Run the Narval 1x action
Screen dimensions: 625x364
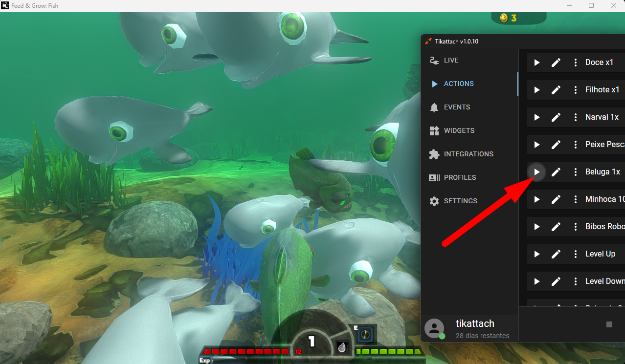(537, 117)
